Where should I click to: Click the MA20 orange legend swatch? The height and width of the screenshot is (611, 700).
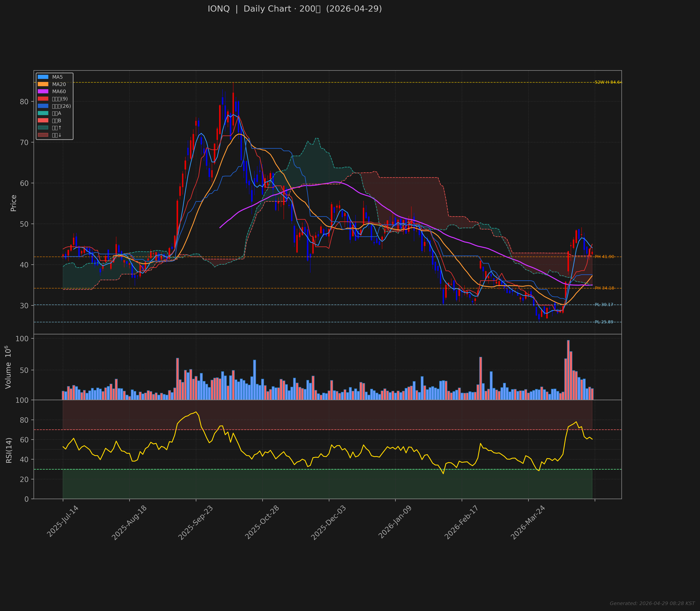(43, 84)
